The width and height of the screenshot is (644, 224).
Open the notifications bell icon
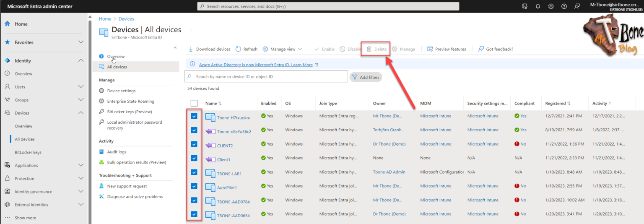coord(538,6)
